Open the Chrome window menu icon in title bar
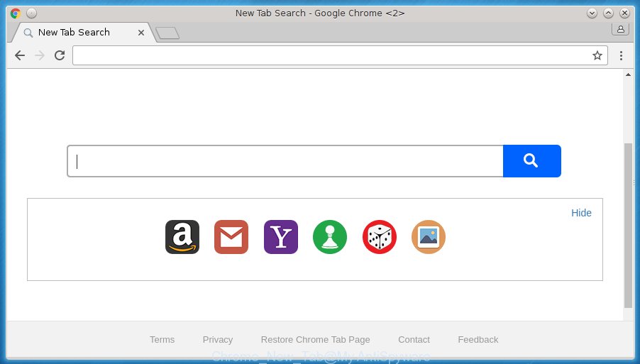Screen dimensions: 640x364 [x=16, y=13]
